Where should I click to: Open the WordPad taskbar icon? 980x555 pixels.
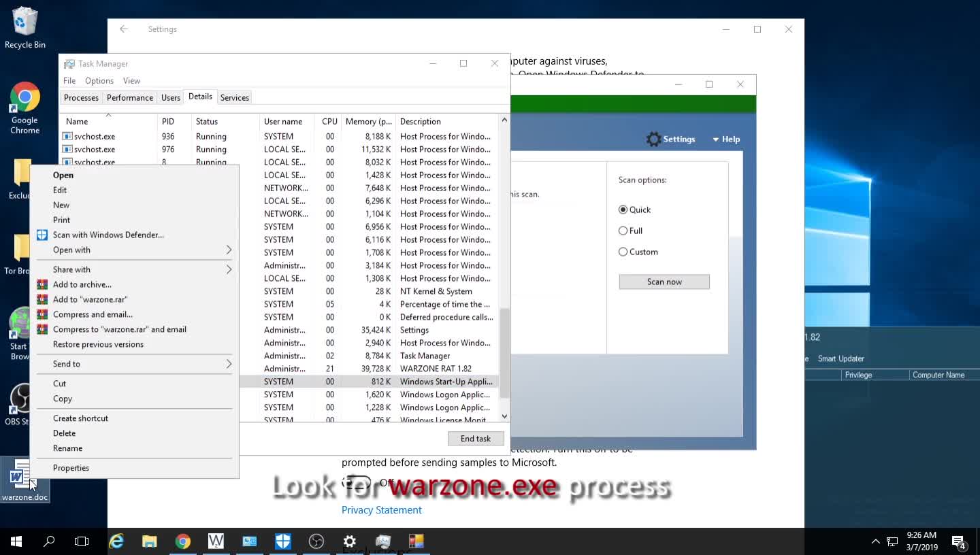(x=216, y=541)
